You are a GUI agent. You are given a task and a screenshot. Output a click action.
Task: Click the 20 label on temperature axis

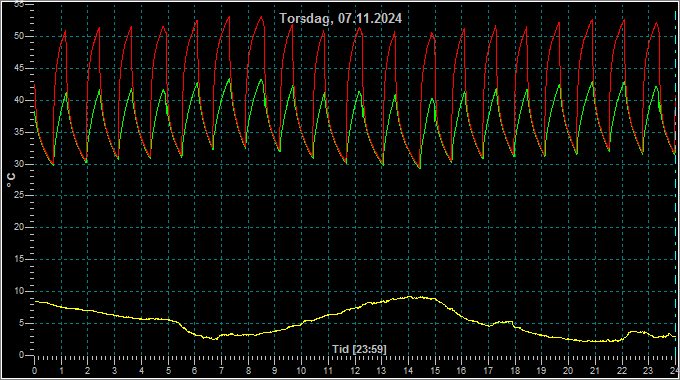tap(19, 227)
